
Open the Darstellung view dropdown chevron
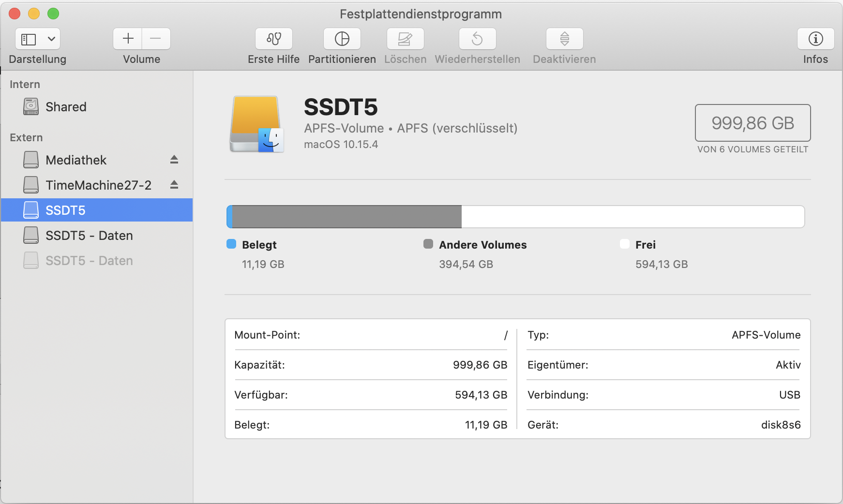51,39
